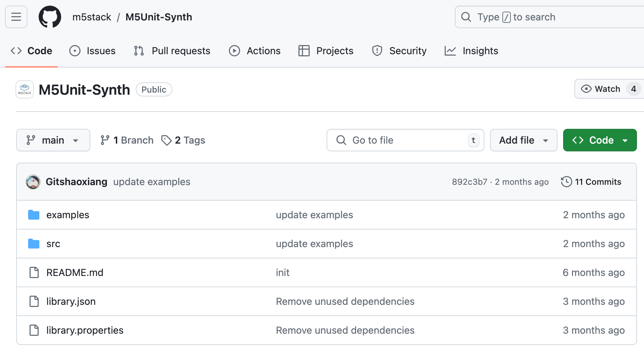Image resolution: width=644 pixels, height=352 pixels.
Task: Open the README.md file
Action: [x=75, y=272]
